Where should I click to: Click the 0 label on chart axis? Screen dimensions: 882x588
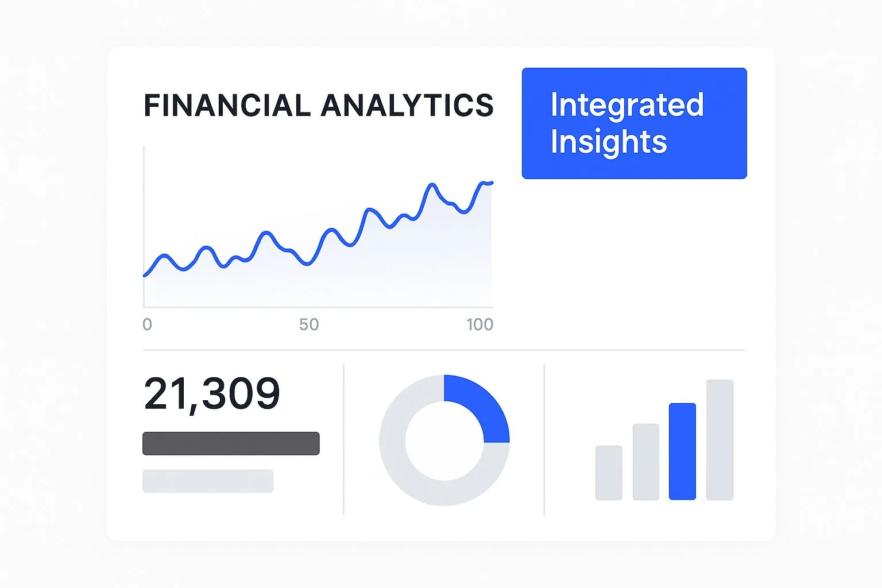(148, 324)
